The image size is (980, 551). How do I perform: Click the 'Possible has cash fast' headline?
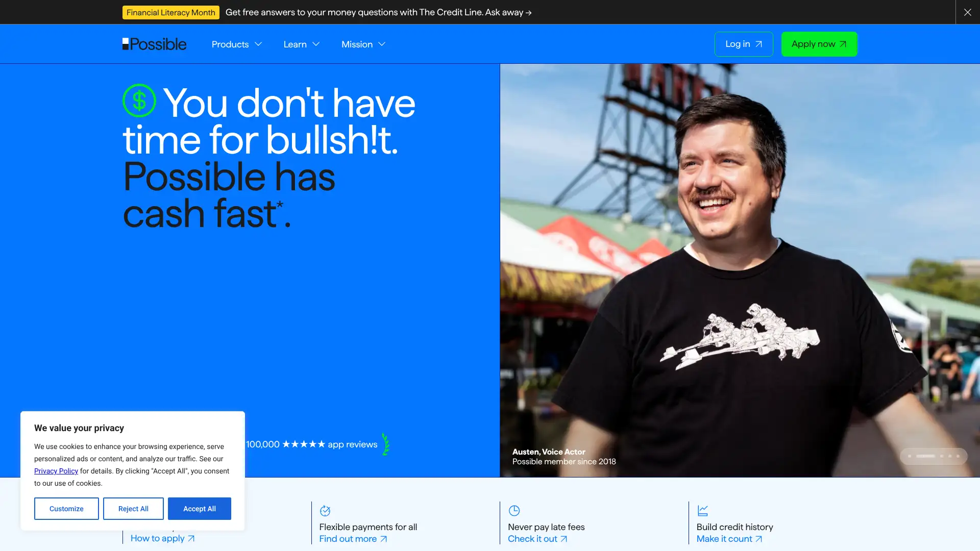click(x=229, y=195)
